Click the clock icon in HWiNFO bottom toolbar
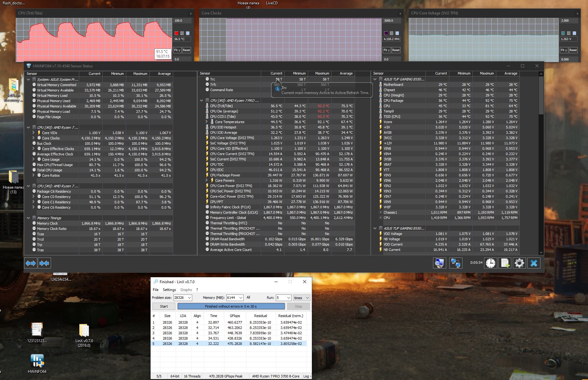 [x=491, y=263]
